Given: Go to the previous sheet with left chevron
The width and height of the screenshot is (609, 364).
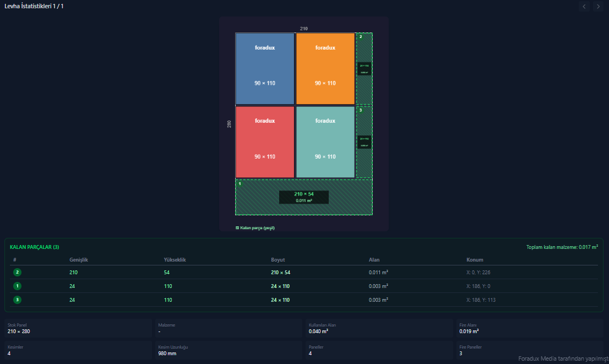Looking at the screenshot, I should point(584,6).
